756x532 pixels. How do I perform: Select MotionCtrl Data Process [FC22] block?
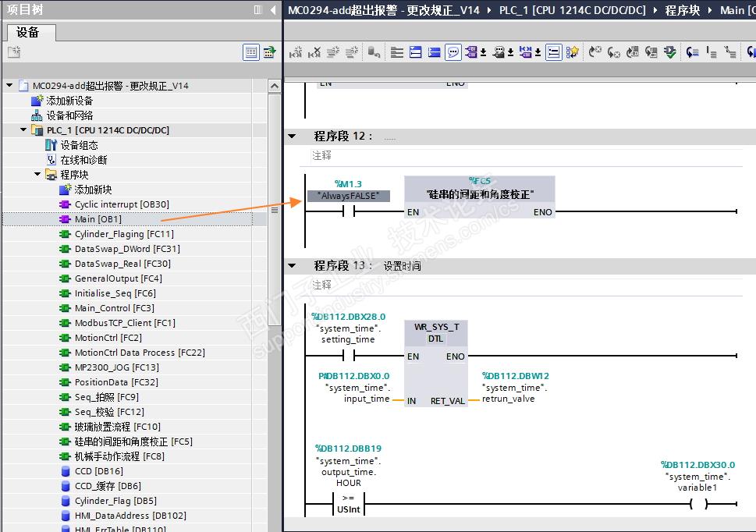pos(140,353)
